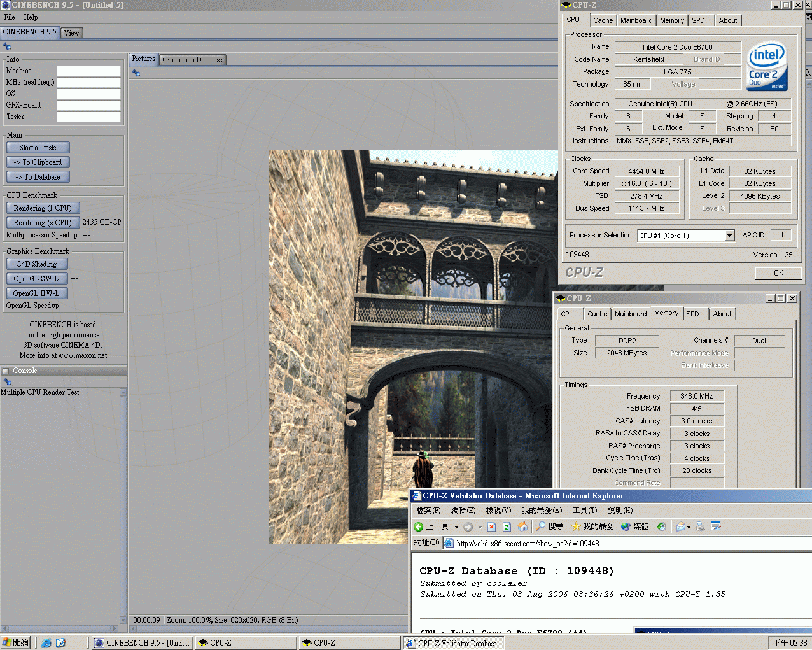Image resolution: width=812 pixels, height=650 pixels.
Task: Click the show desktop quick launch icon
Action: (x=61, y=643)
